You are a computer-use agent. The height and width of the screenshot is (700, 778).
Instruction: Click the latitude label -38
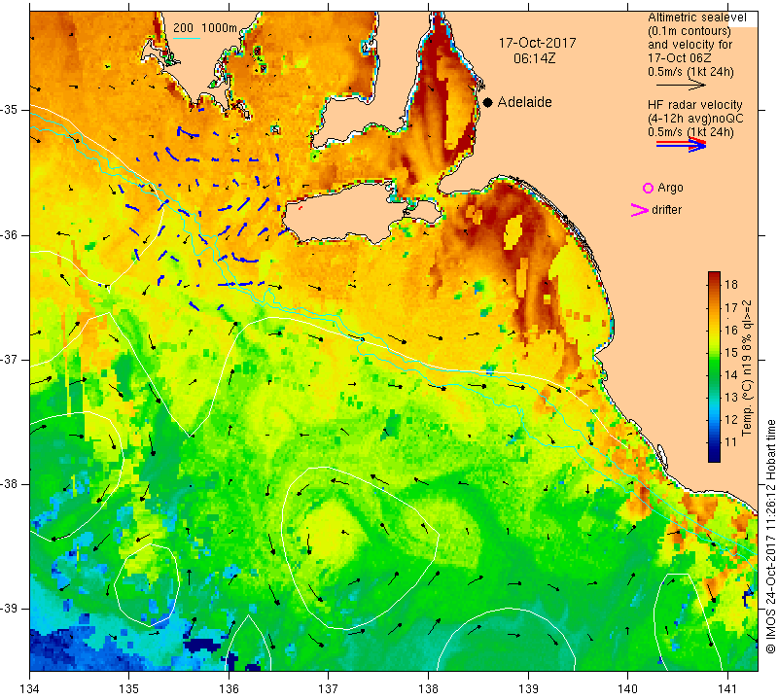point(9,484)
